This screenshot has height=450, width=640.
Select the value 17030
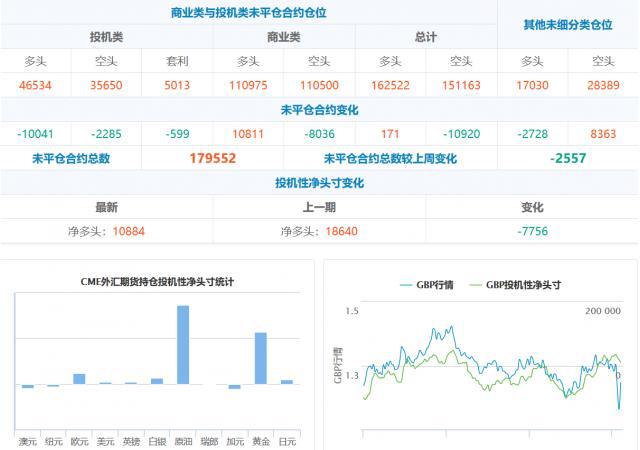point(532,85)
